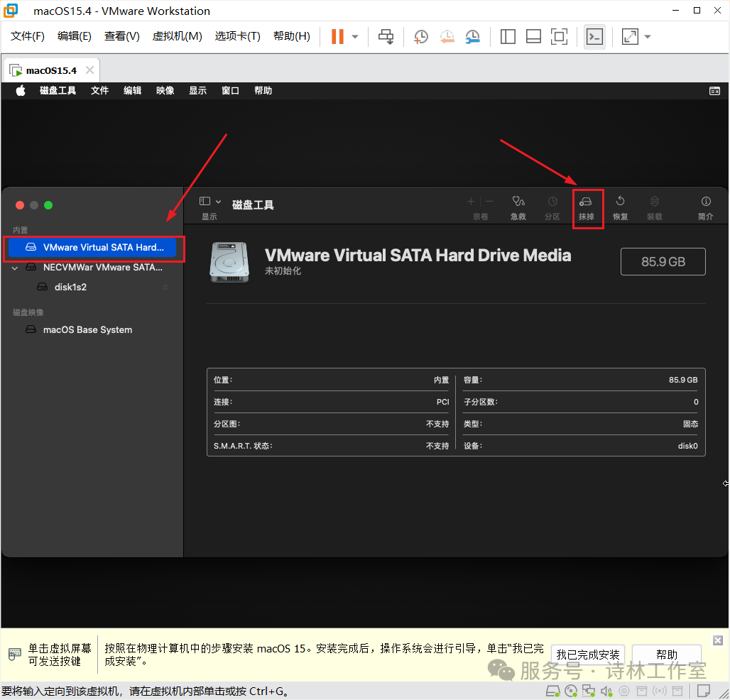Click the 固态 type value
Screen dimensions: 730x700
pyautogui.click(x=690, y=424)
